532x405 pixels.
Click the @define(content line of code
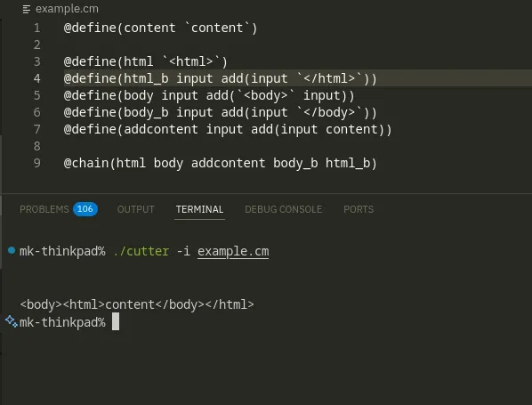pos(160,28)
